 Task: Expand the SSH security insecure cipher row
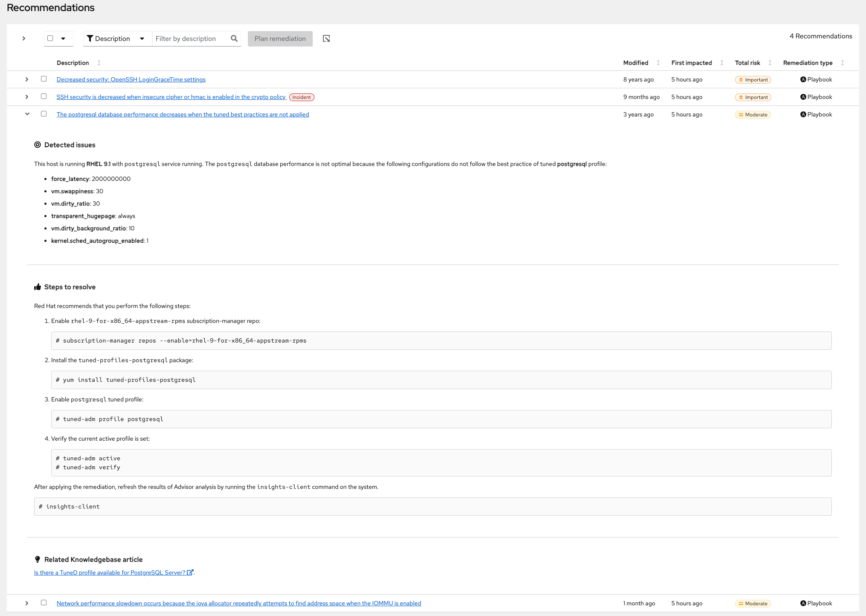point(26,96)
